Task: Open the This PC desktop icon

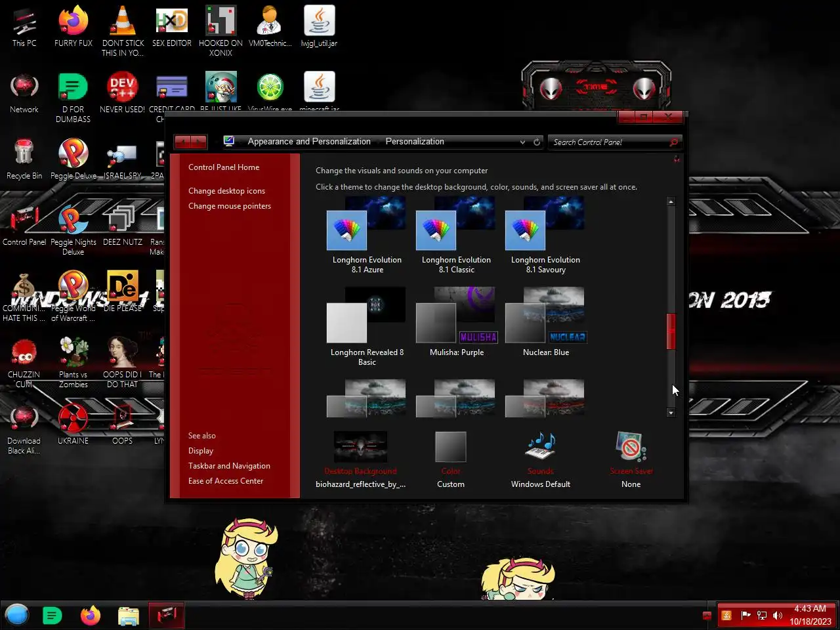Action: coord(24,27)
